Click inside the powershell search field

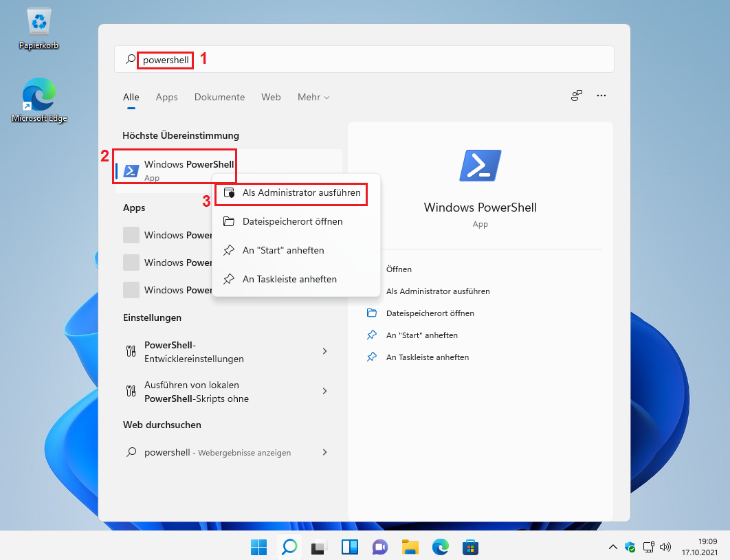pos(165,60)
